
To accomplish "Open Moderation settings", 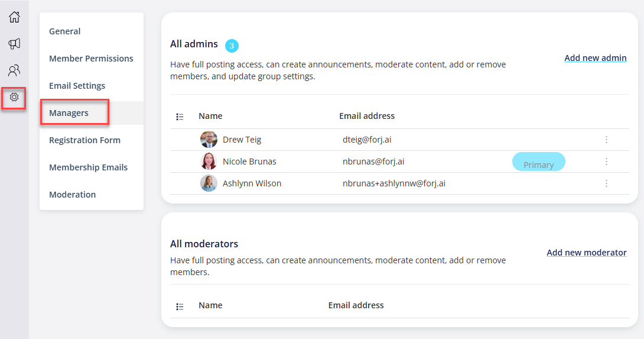I will point(72,195).
